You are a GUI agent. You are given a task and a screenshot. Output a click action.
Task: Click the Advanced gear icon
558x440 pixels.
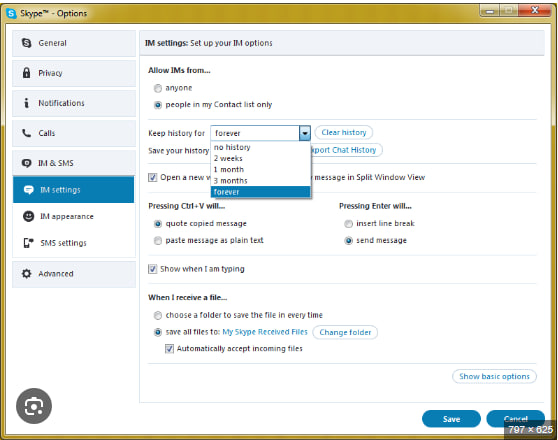click(x=26, y=273)
